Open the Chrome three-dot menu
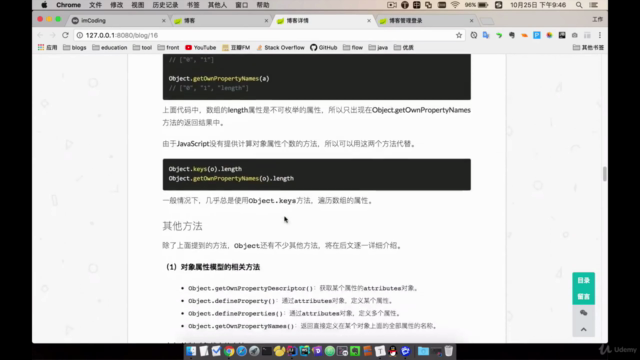 (600, 35)
